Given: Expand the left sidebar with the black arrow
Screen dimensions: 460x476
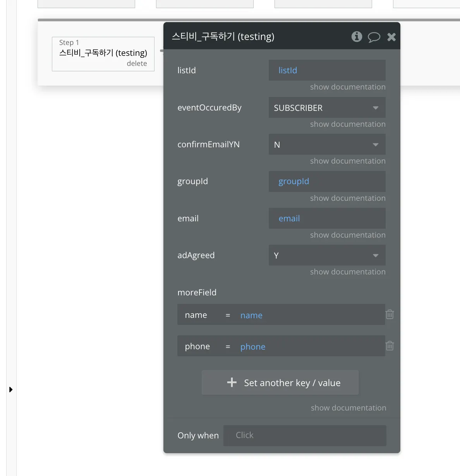Looking at the screenshot, I should click(x=11, y=390).
